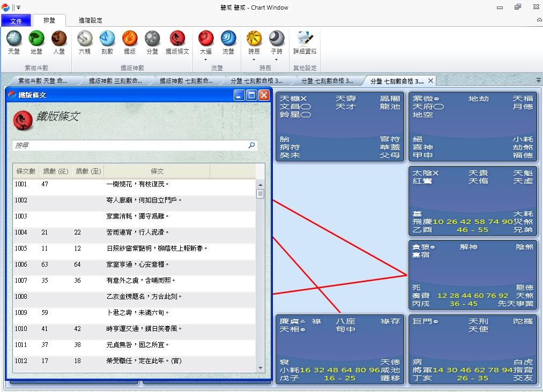Open the 刻數 calculation tool
Viewport: 543px width, 392px height.
(x=107, y=43)
